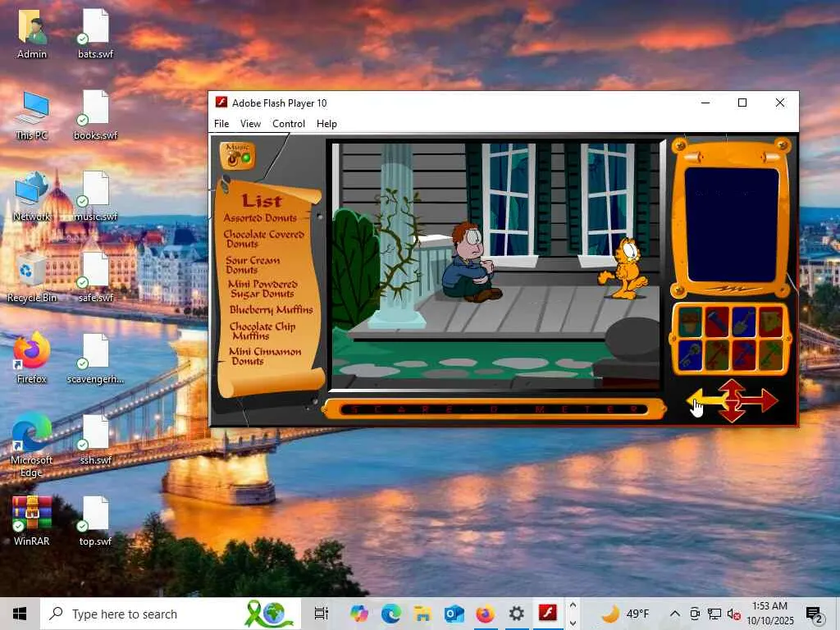Image resolution: width=840 pixels, height=630 pixels.
Task: Click the taskbar search box
Action: pos(171,614)
